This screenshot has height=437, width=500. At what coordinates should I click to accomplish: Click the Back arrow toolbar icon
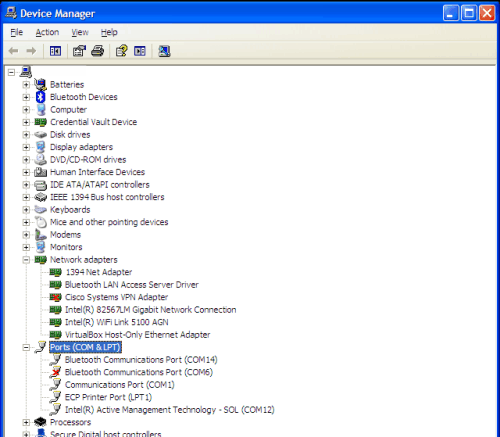[13, 51]
